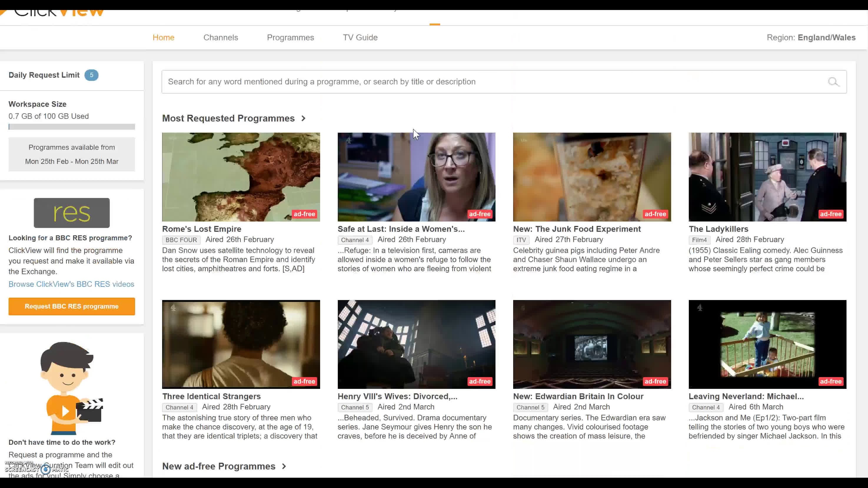This screenshot has width=868, height=488.
Task: Click the Leaving Neverland thumbnail
Action: [768, 344]
